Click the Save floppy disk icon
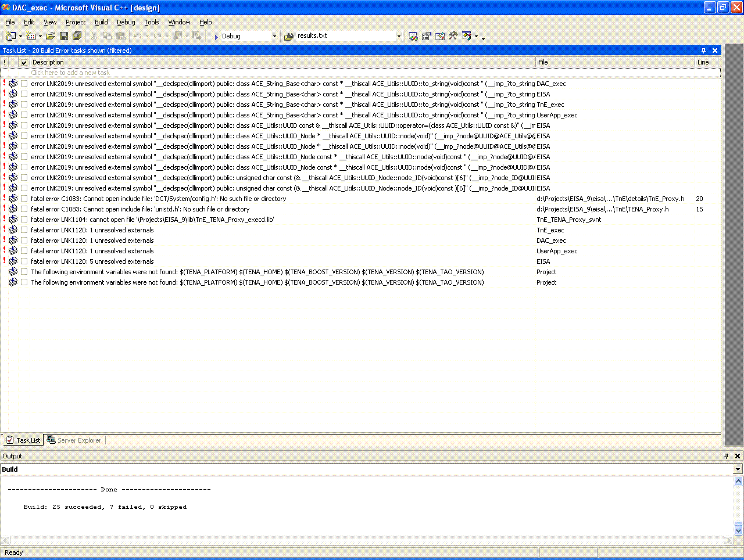This screenshot has height=560, width=744. click(x=64, y=36)
